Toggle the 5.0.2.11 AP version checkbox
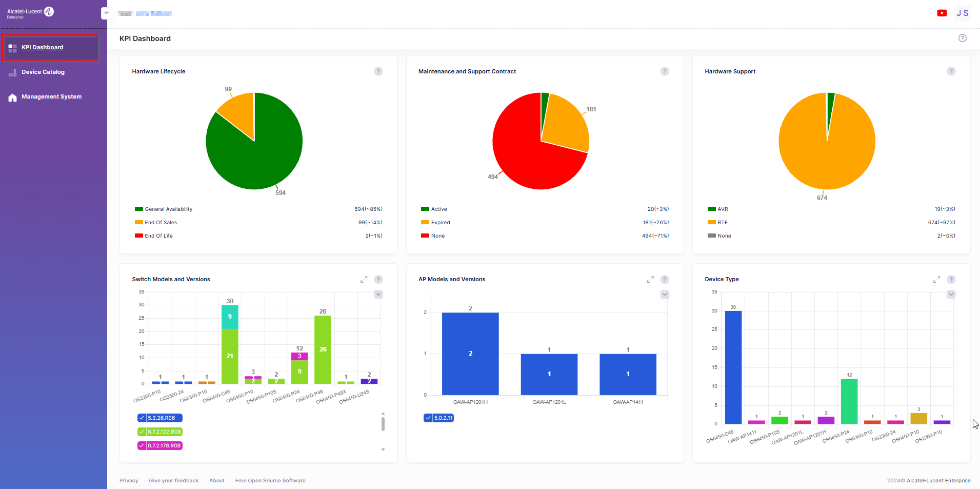 (428, 418)
